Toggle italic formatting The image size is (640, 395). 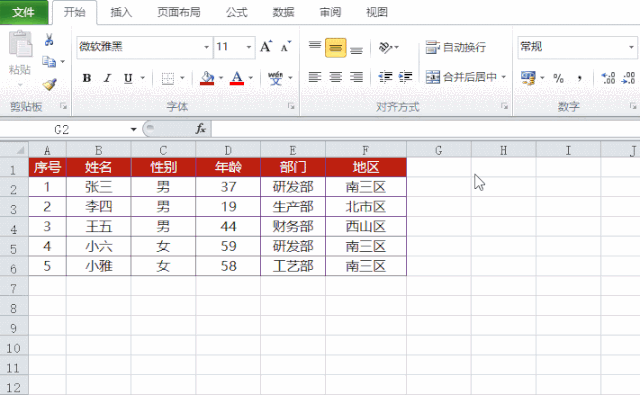107,78
